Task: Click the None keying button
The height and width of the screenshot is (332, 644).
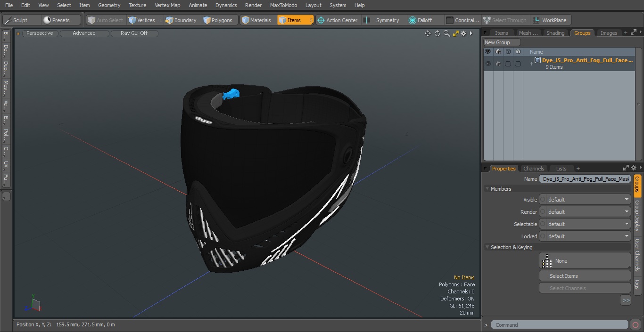Action: click(x=585, y=261)
